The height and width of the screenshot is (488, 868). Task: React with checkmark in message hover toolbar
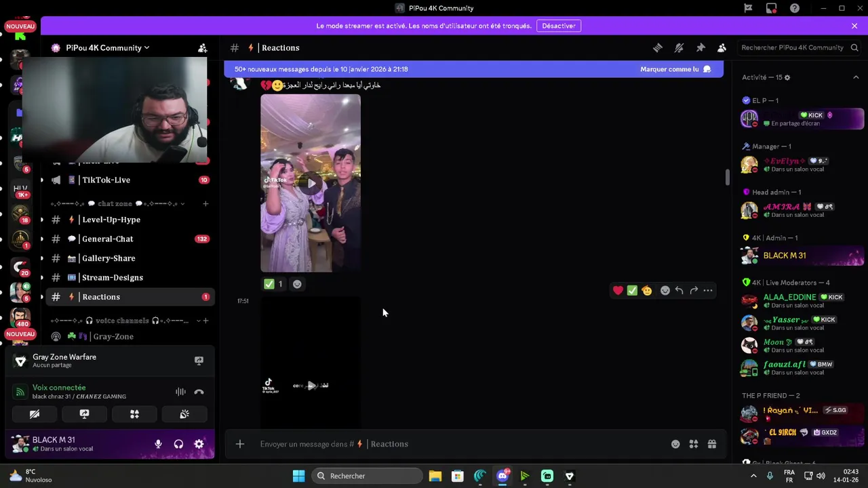pos(632,290)
